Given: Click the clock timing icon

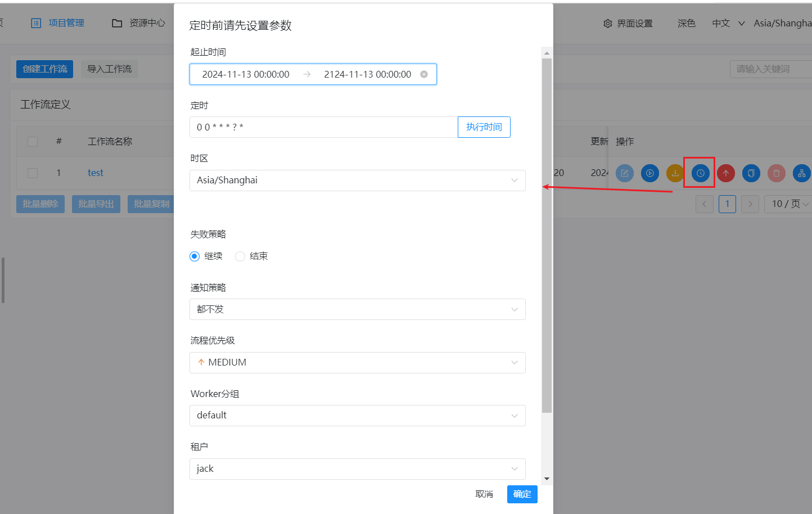Looking at the screenshot, I should coord(700,173).
